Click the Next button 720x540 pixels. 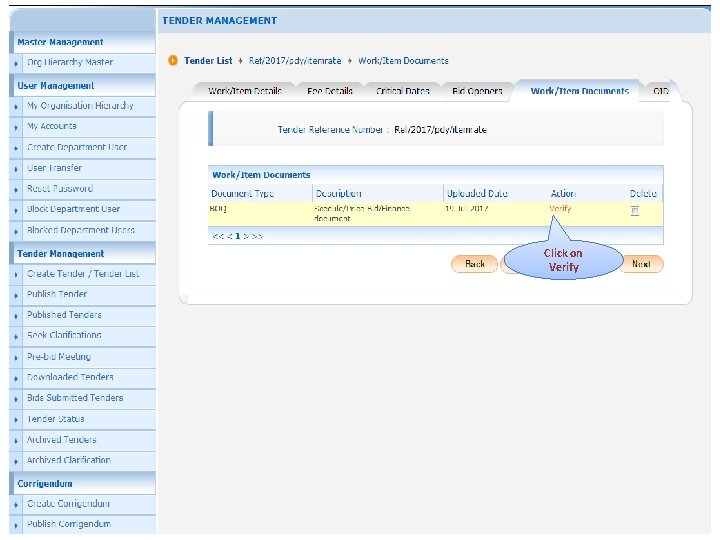641,264
